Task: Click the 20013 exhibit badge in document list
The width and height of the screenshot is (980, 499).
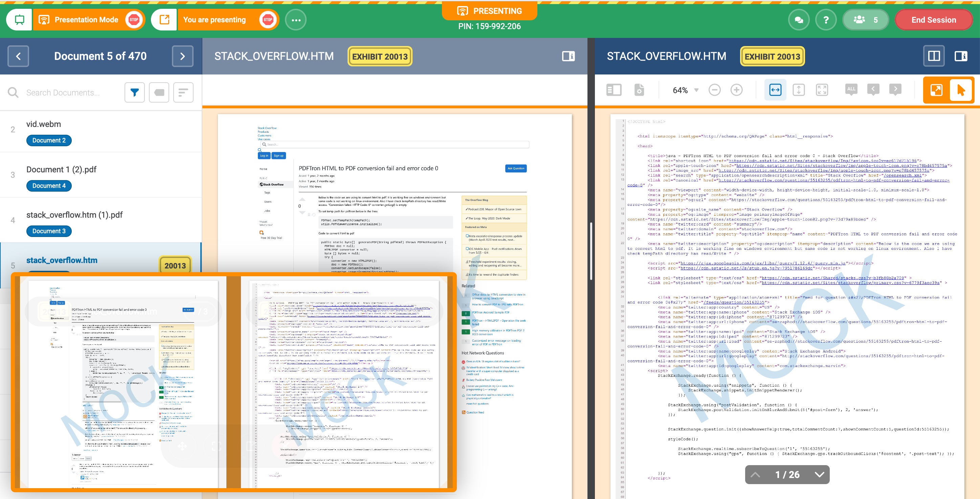Action: click(x=175, y=266)
